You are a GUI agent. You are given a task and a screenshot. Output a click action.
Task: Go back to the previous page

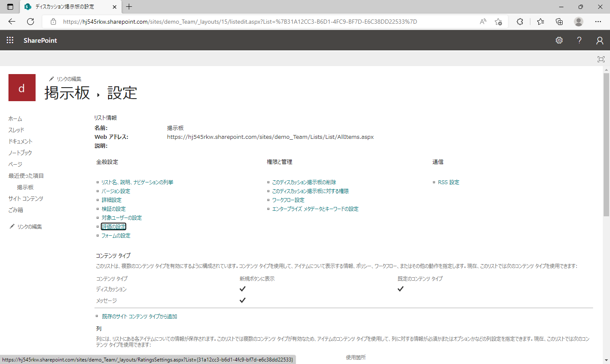(x=12, y=22)
